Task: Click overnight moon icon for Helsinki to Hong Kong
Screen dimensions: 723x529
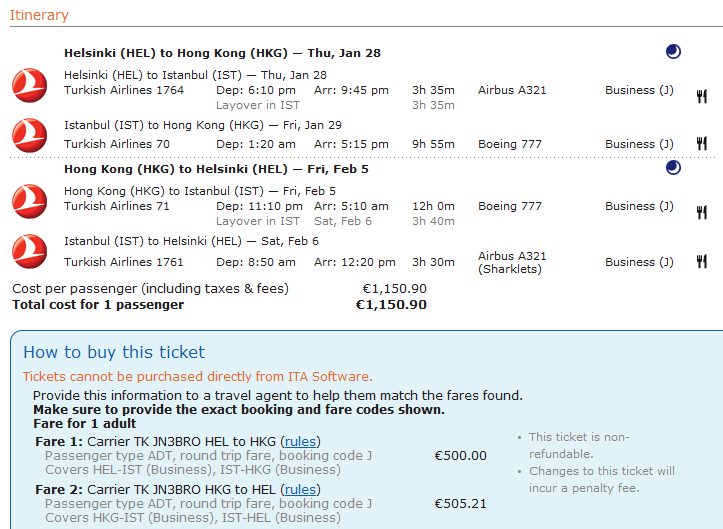Action: click(x=673, y=52)
